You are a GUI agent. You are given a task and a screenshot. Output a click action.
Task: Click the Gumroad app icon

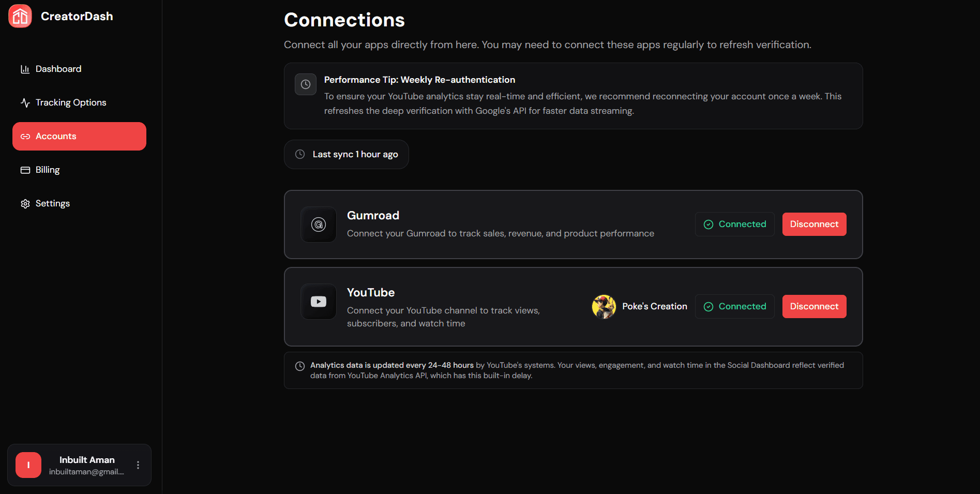tap(319, 224)
